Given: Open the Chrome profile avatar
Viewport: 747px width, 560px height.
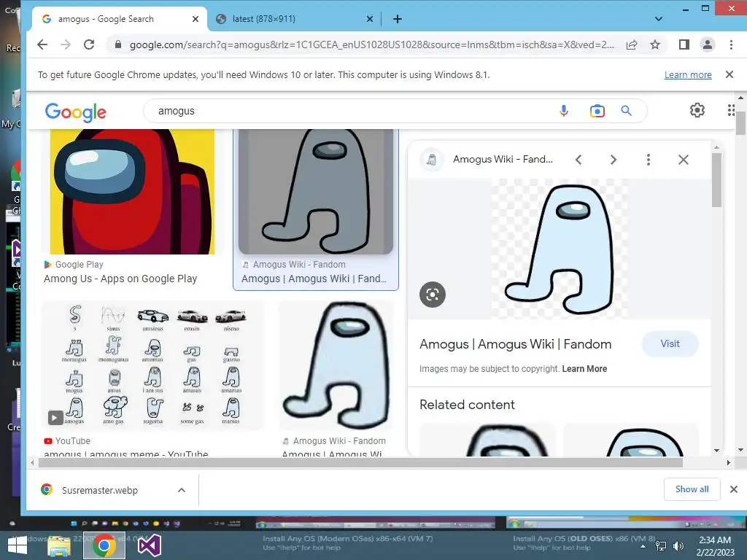Looking at the screenshot, I should [708, 44].
